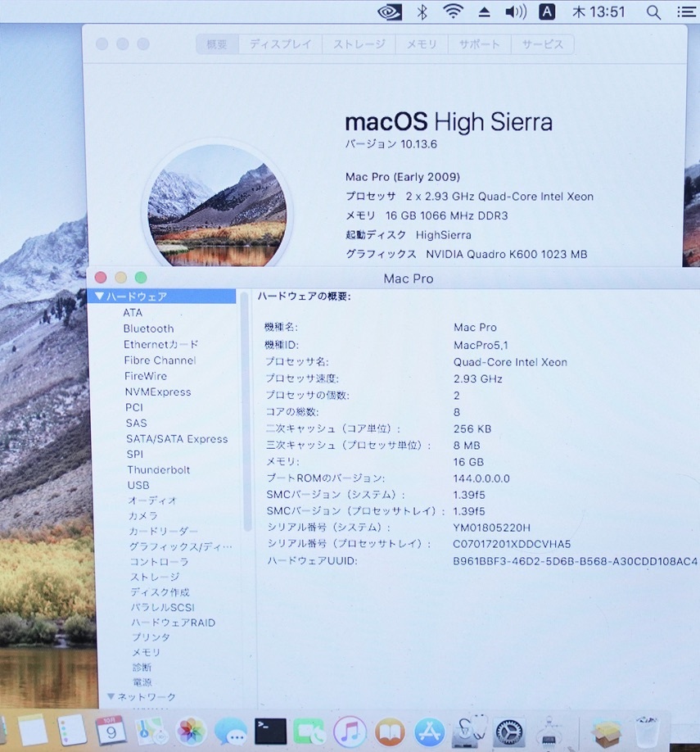Select FireWire in the sidebar

click(x=146, y=376)
